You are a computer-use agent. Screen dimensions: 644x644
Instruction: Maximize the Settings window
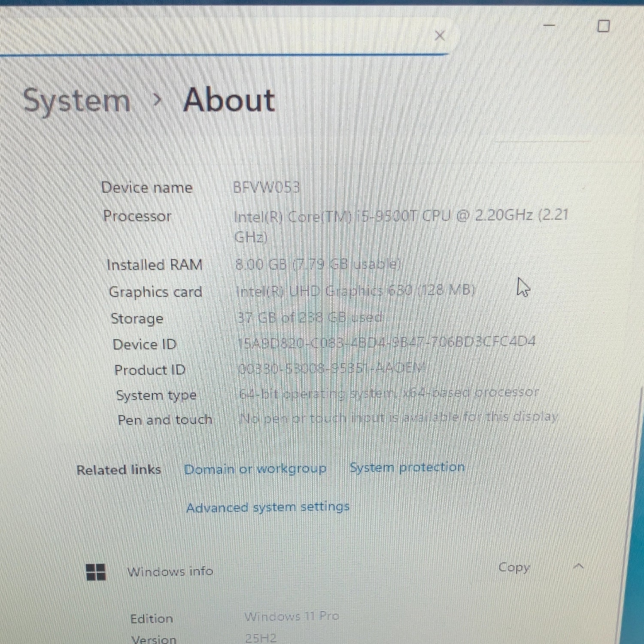[x=604, y=26]
